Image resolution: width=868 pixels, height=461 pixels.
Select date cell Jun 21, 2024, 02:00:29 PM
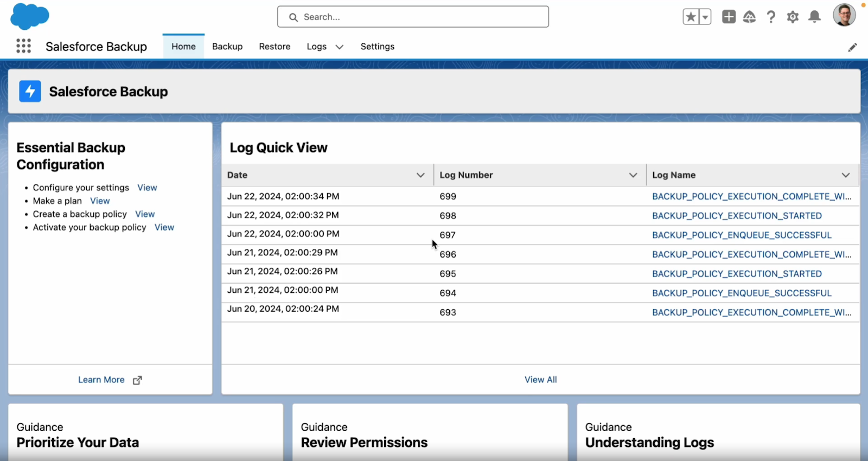[x=282, y=253]
